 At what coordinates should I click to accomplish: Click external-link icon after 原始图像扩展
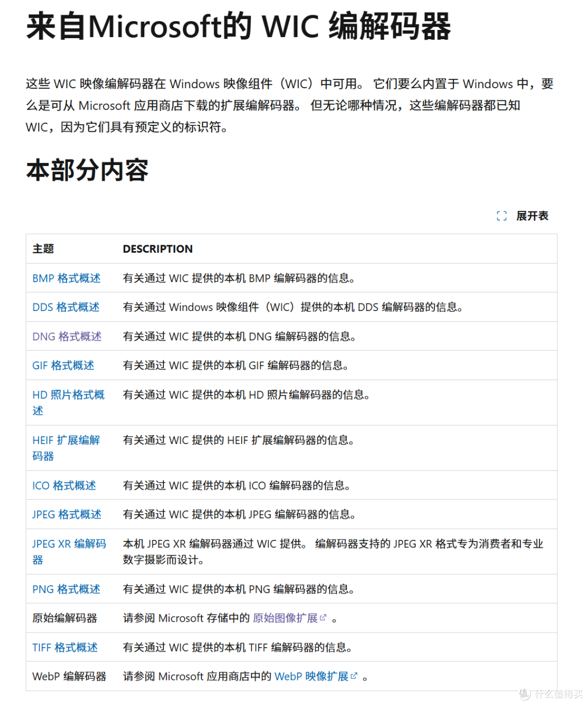click(323, 618)
